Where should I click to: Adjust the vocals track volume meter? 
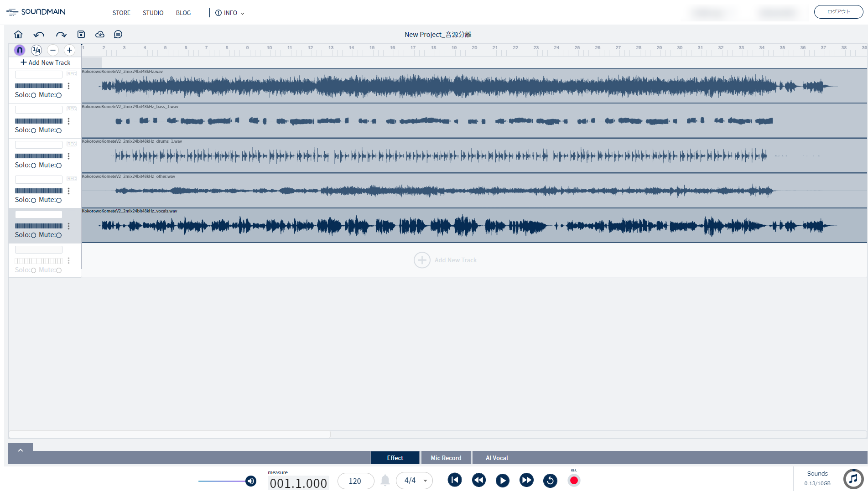pyautogui.click(x=39, y=226)
